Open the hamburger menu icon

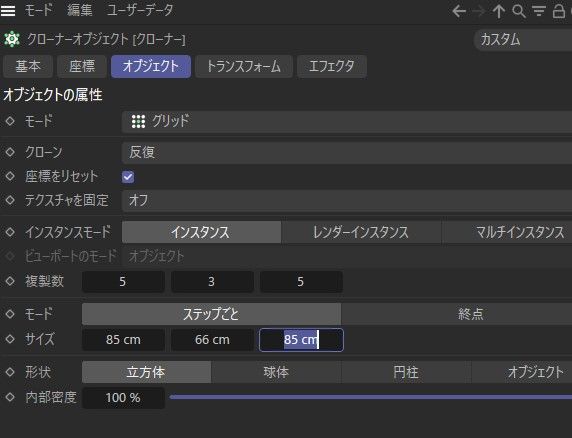pos(8,11)
